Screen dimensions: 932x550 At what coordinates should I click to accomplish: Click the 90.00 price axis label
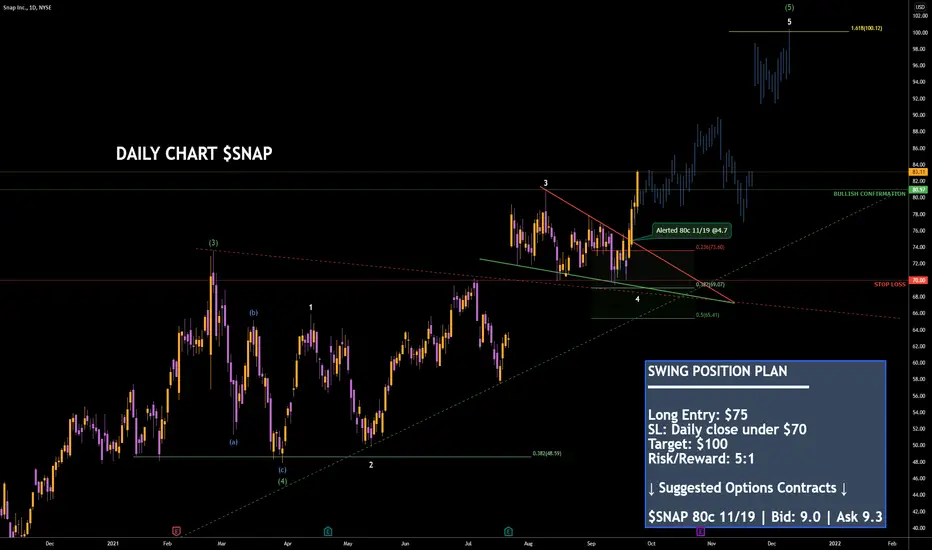[920, 115]
